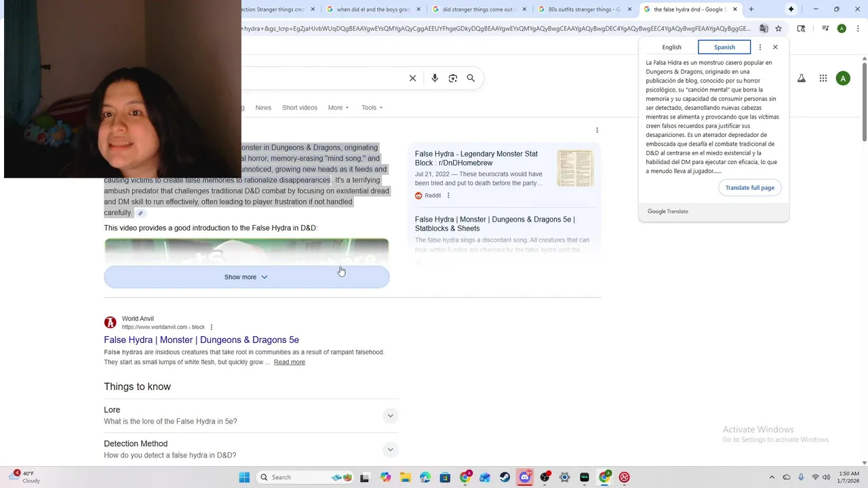The width and height of the screenshot is (868, 488).
Task: Select English in the translate popup
Action: pyautogui.click(x=671, y=47)
